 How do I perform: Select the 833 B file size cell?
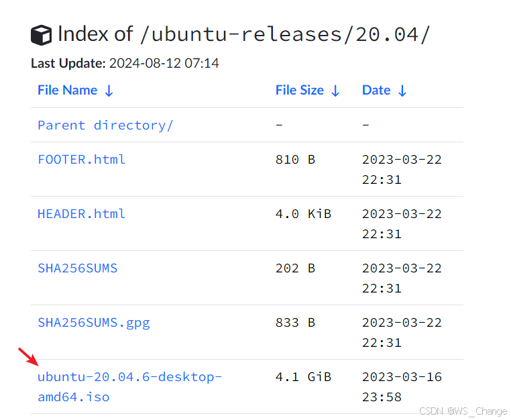tap(295, 323)
